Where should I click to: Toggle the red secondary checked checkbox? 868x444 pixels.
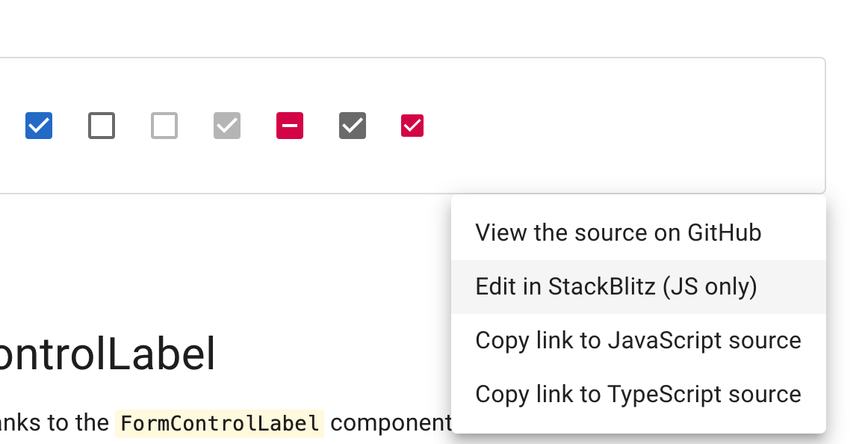pyautogui.click(x=412, y=126)
